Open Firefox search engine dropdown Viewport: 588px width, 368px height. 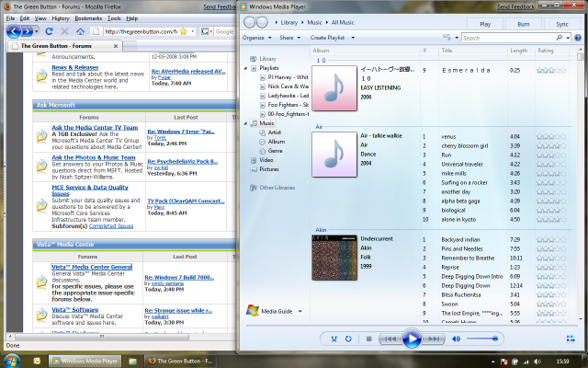coord(207,31)
